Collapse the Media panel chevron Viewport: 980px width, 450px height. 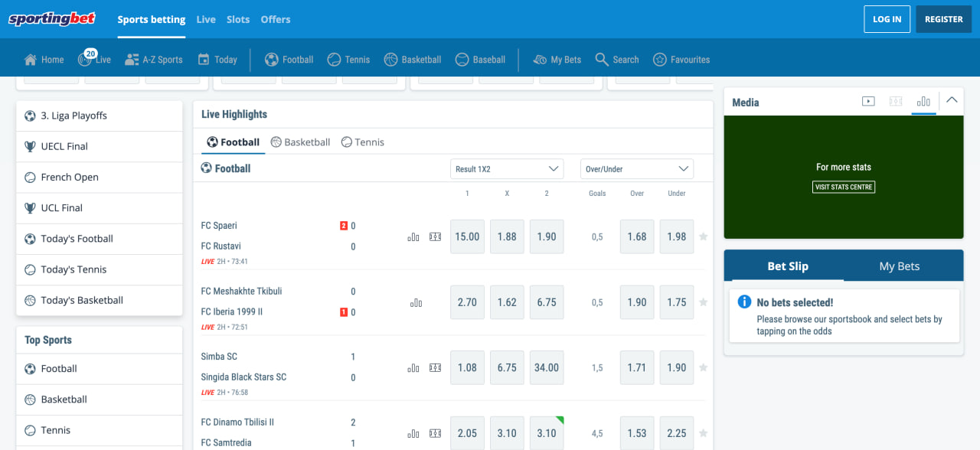952,100
